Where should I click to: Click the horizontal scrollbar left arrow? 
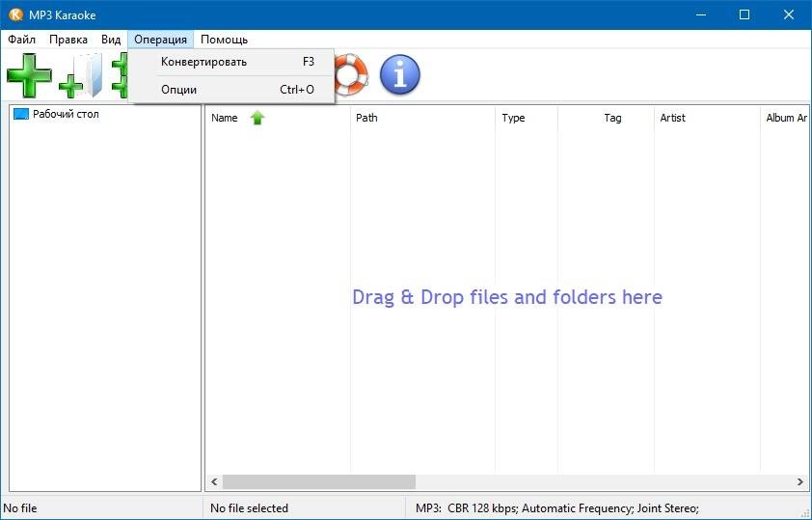(214, 482)
